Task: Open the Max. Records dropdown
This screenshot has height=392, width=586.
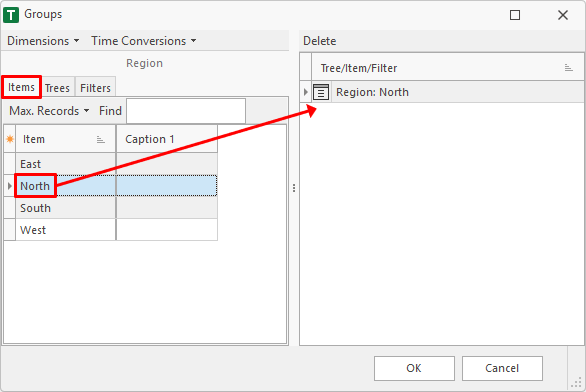Action: pyautogui.click(x=49, y=111)
